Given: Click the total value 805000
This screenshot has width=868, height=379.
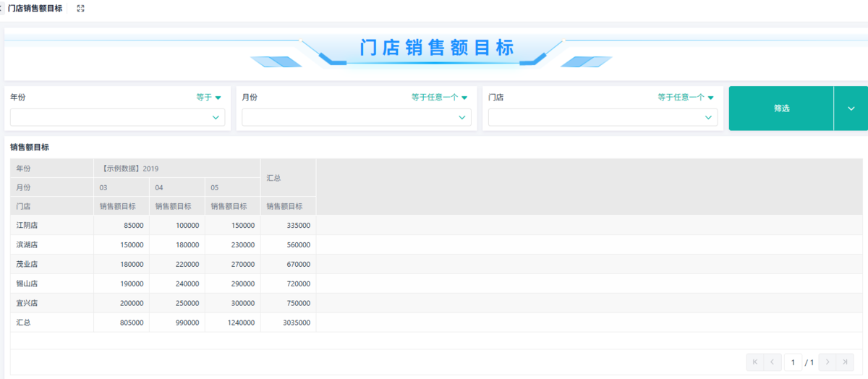Looking at the screenshot, I should 132,323.
